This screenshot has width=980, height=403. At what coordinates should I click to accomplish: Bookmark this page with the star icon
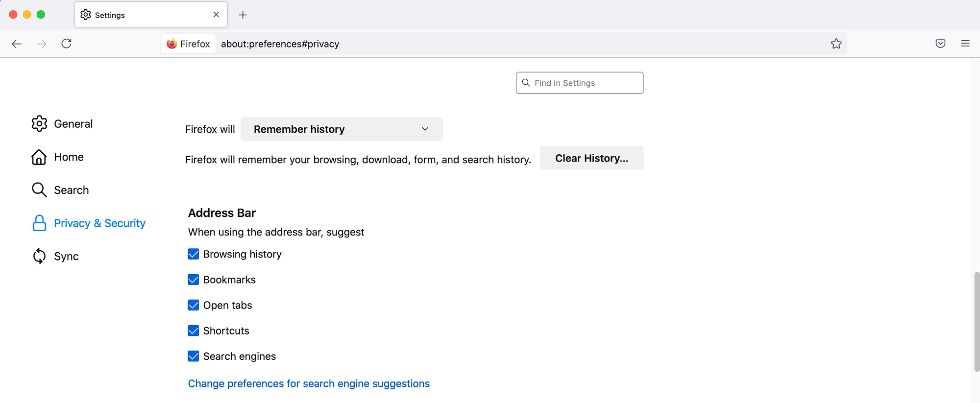836,44
